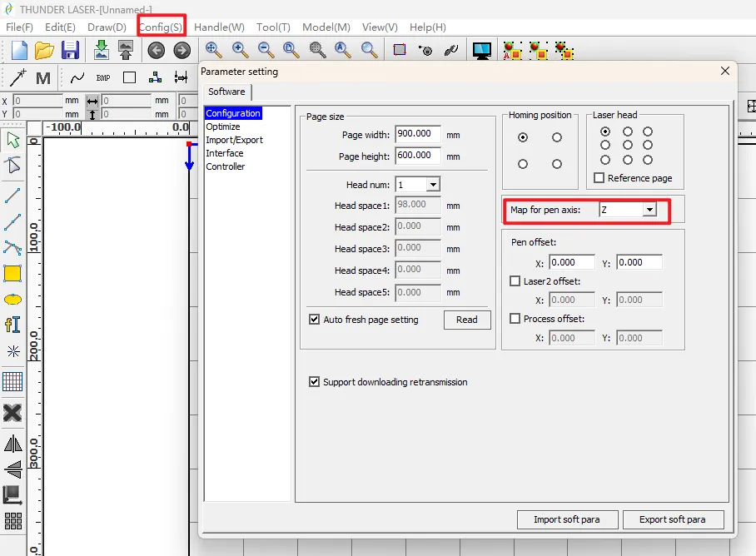Select the ellipse drawing tool
Screen dimensions: 756x556
click(x=12, y=300)
